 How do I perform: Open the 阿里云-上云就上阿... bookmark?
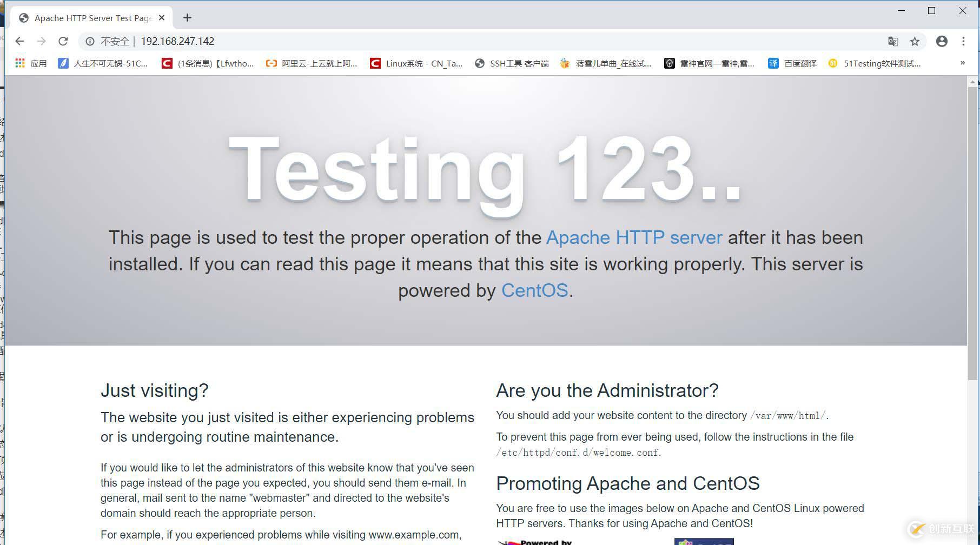312,63
